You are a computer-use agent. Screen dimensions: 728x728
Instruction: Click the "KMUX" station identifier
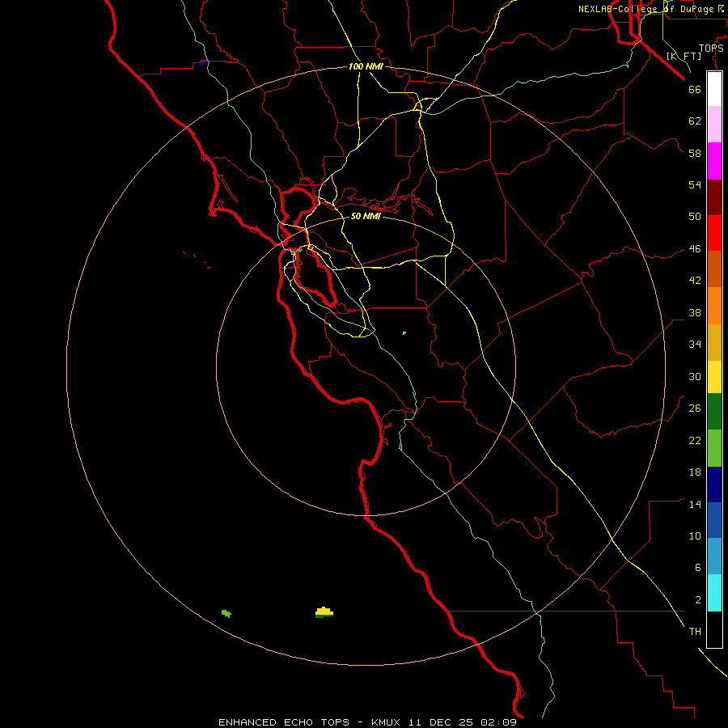tap(385, 722)
